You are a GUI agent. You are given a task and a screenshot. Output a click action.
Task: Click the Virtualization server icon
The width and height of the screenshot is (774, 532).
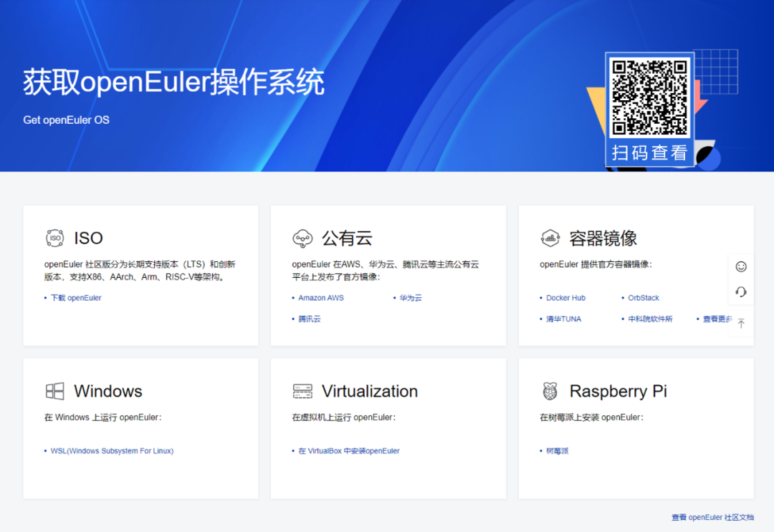point(302,391)
